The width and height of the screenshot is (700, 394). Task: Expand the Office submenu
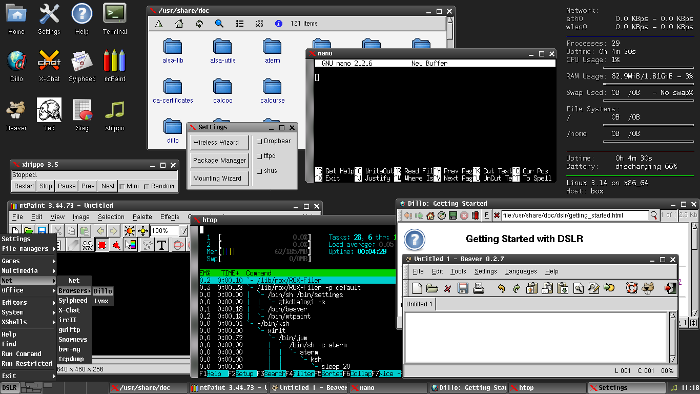tap(28, 290)
